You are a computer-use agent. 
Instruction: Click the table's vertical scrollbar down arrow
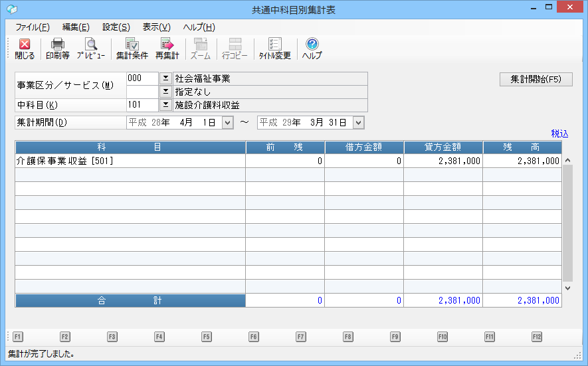click(567, 288)
